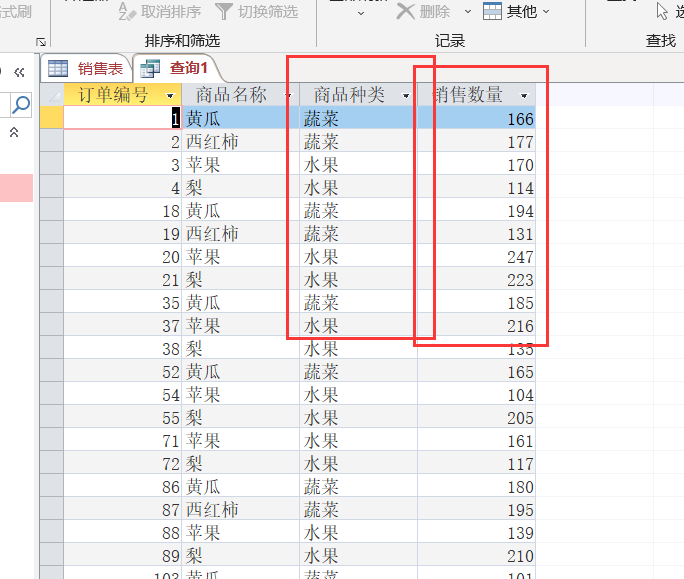The width and height of the screenshot is (684, 579).
Task: Click the record selector for order 2 row
Action: click(x=52, y=141)
